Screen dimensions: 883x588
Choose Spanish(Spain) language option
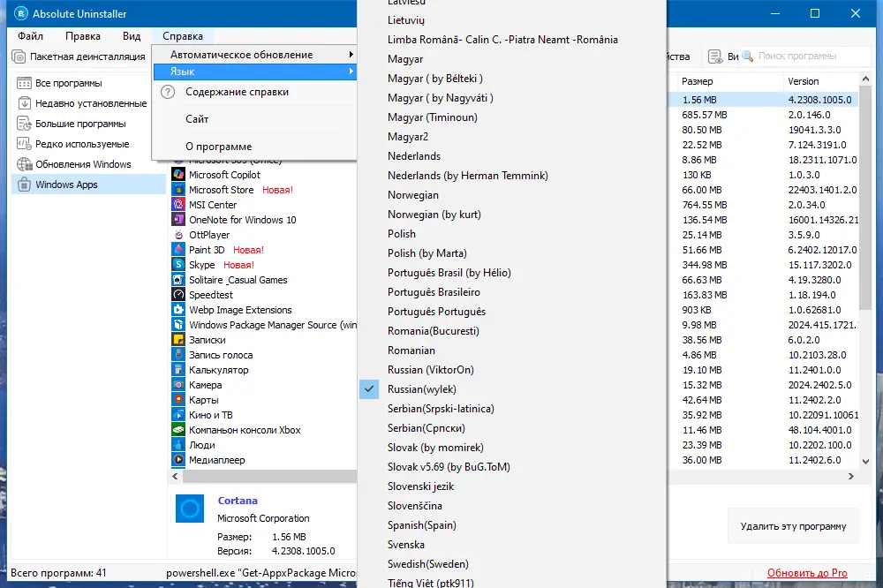click(x=422, y=525)
